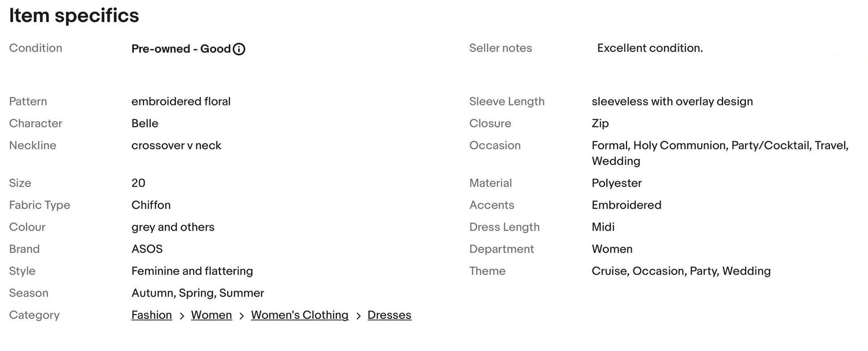Click the Item specifics heading
Screen dimensions: 868x351
point(74,16)
